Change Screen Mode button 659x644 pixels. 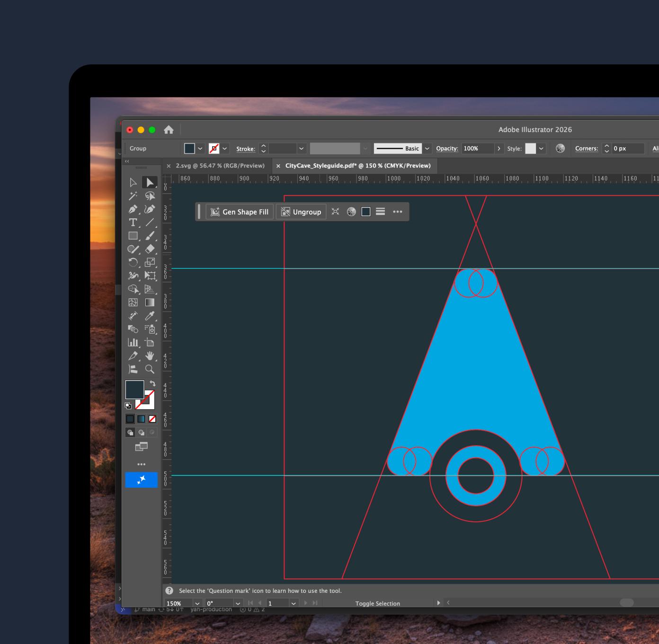[141, 447]
